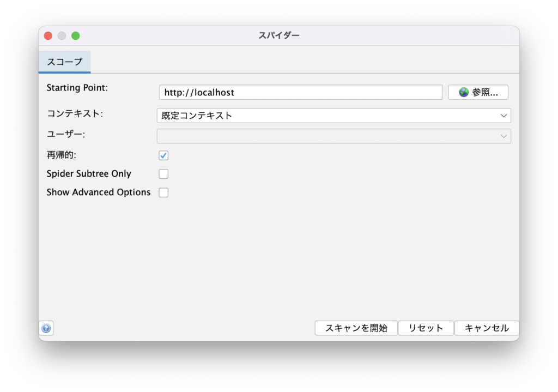Click the Starting Point label

click(x=77, y=88)
